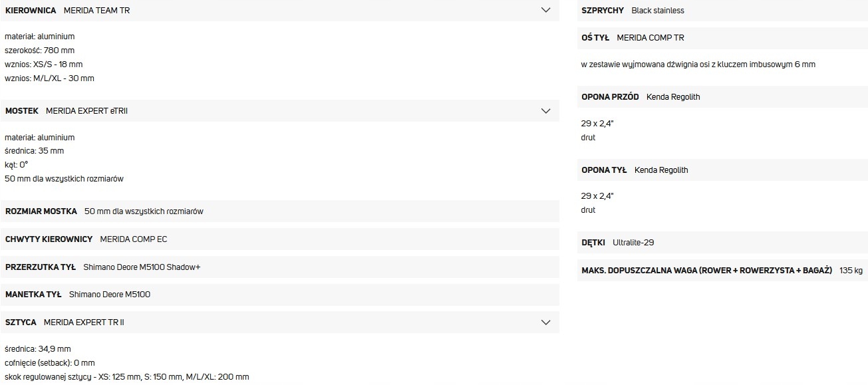Click the OŚ TYŁ MERIDA COMP TR header
The image size is (868, 385).
click(722, 38)
